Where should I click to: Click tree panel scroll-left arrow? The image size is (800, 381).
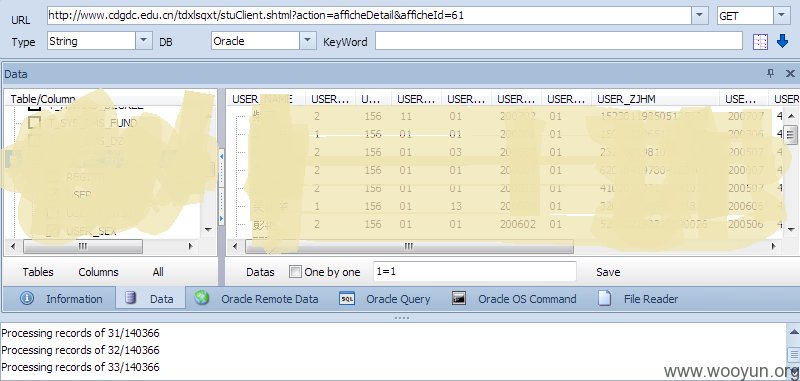(x=13, y=247)
